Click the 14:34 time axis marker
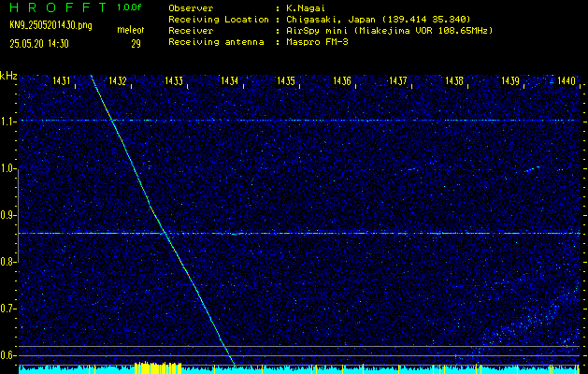Image resolution: width=588 pixels, height=374 pixels. [230, 80]
